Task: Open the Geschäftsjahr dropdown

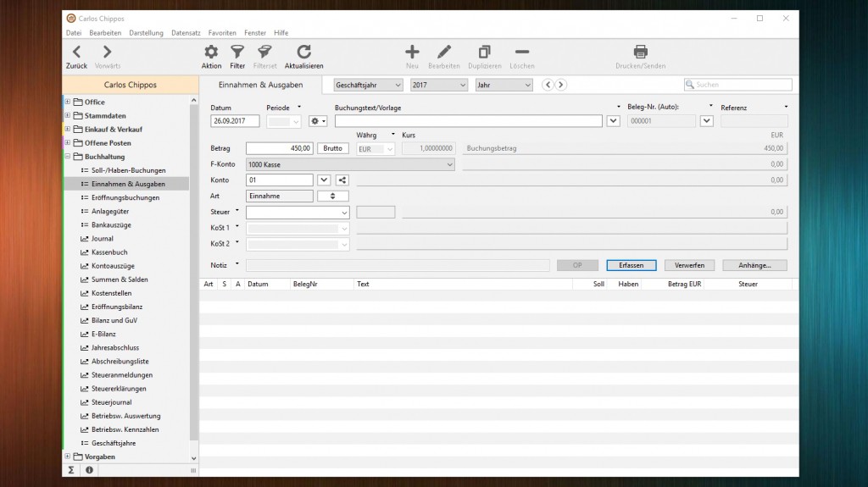Action: point(368,85)
